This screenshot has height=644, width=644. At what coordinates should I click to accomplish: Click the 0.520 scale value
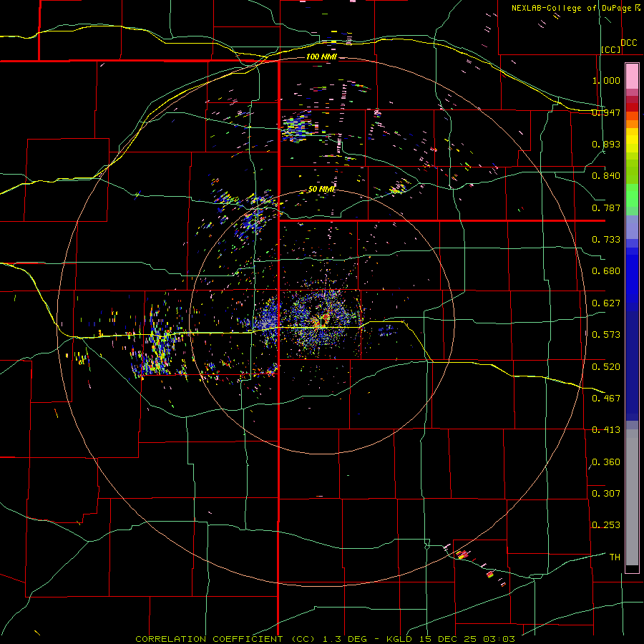coord(606,367)
